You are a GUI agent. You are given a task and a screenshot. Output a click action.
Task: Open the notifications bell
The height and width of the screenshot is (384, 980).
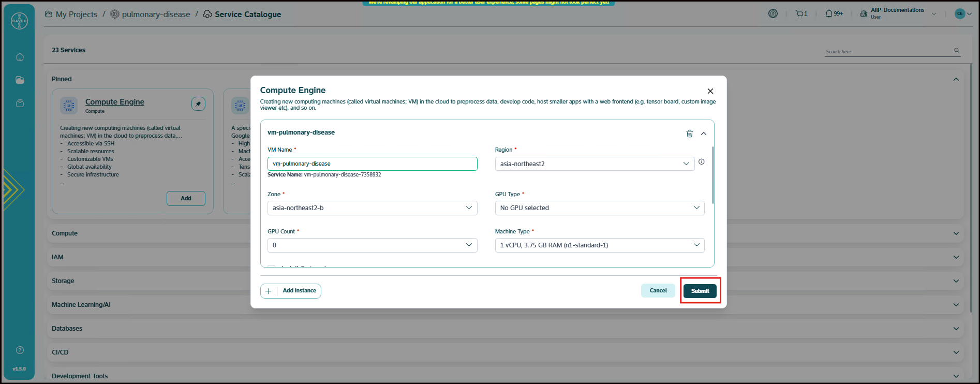pos(829,14)
